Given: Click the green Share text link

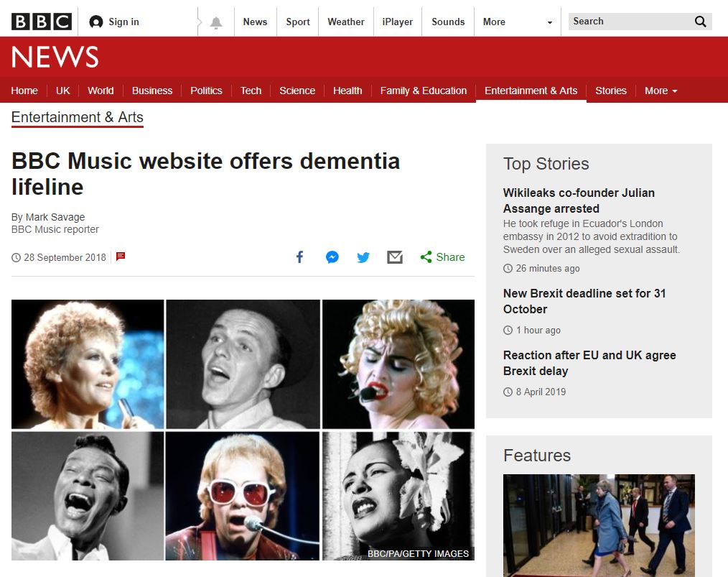Looking at the screenshot, I should pyautogui.click(x=450, y=257).
